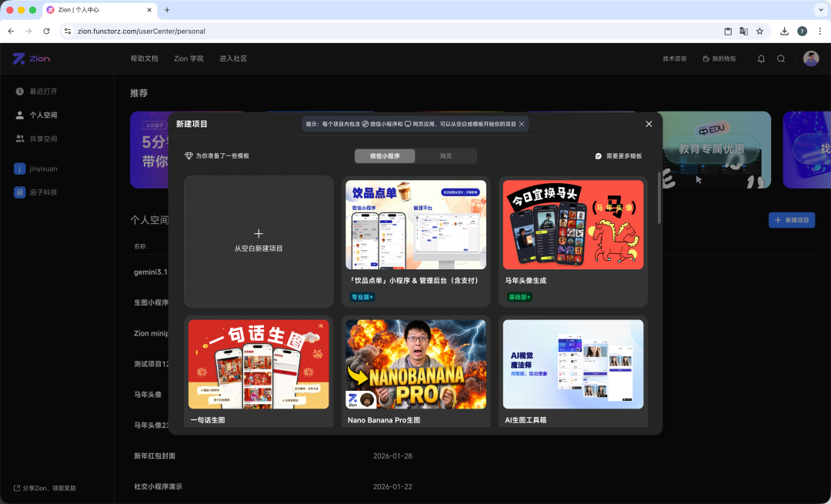Select the 饮品点单 template thumbnail
Image resolution: width=831 pixels, height=504 pixels.
(416, 225)
